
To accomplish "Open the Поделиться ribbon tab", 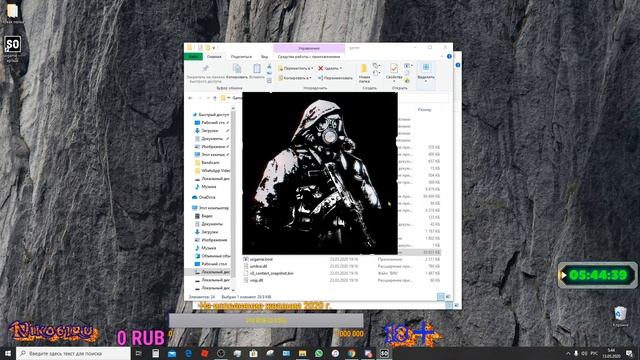I will [x=241, y=57].
